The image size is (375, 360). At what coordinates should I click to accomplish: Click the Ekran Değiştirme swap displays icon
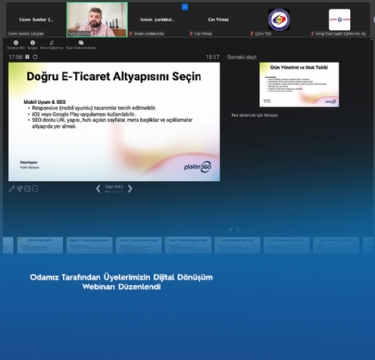[51, 43]
